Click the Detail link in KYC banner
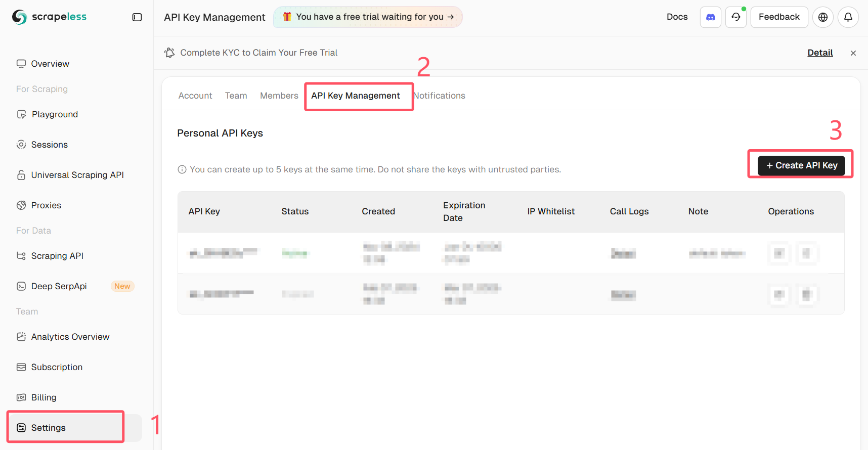868x450 pixels. 820,53
